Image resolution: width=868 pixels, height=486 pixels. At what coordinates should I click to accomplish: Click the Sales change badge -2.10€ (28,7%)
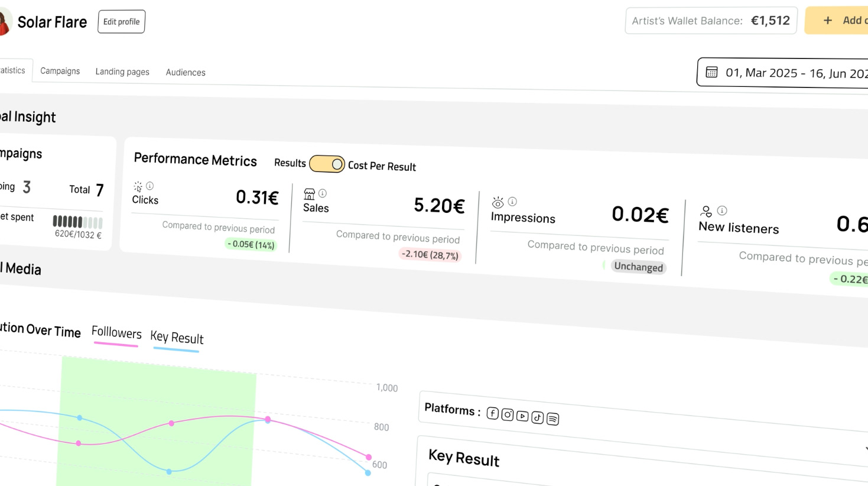(x=430, y=254)
